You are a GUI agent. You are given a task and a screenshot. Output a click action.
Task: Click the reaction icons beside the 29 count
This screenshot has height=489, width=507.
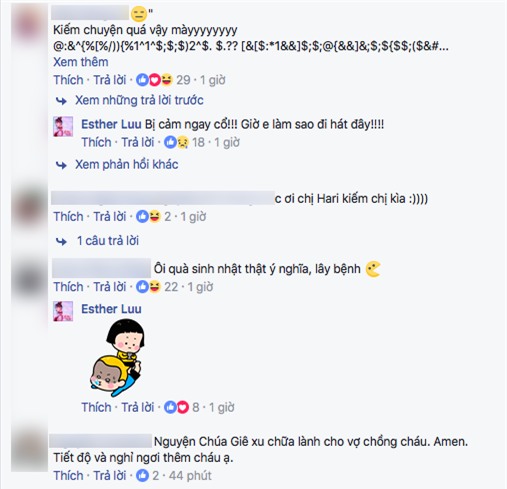coord(155,80)
